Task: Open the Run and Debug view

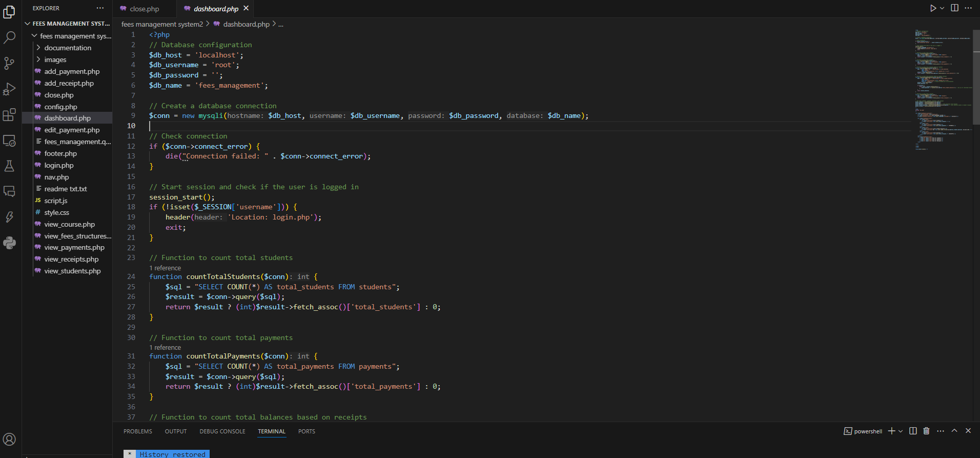Action: point(9,89)
